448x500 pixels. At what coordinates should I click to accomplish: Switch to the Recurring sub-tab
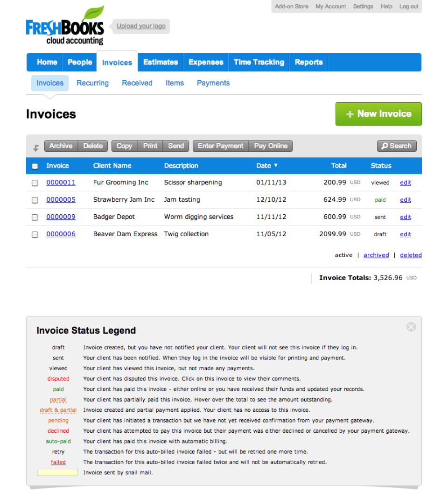click(x=92, y=83)
